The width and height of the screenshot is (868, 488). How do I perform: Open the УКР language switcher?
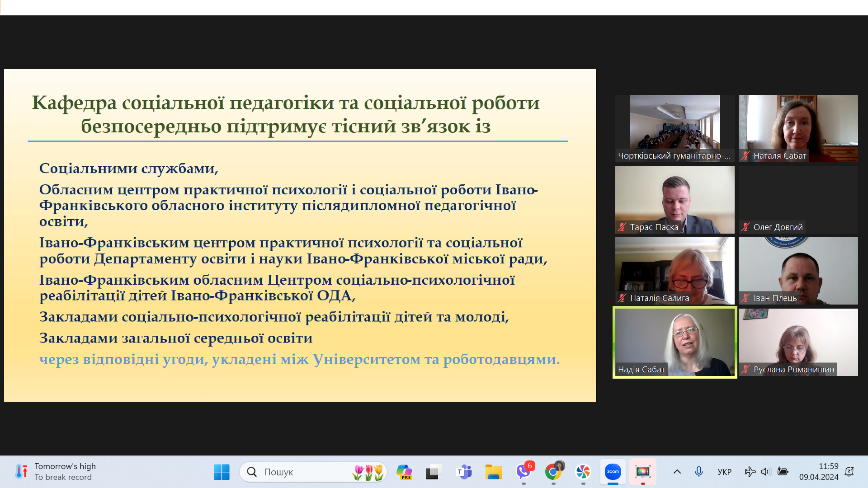coord(724,472)
